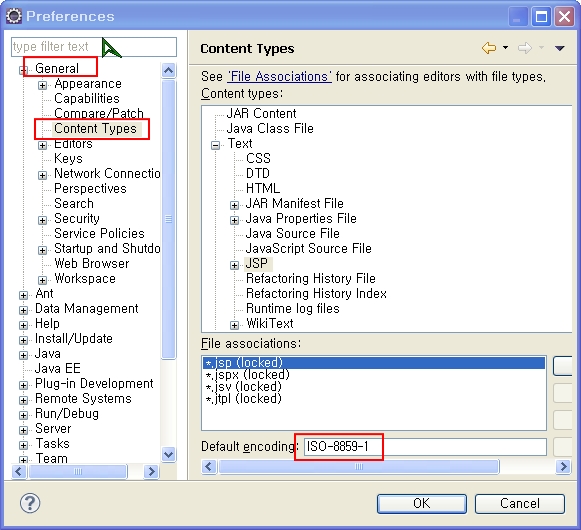Open the 'File Associations' link
581x530 pixels.
pos(279,76)
